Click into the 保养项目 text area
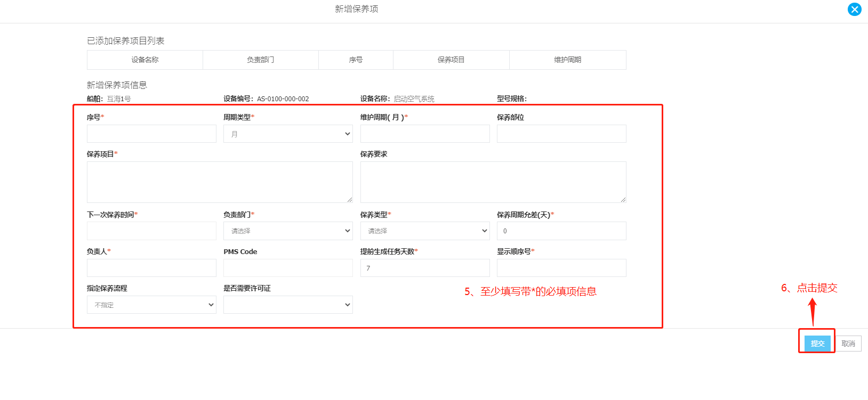The width and height of the screenshot is (868, 400). (x=220, y=182)
